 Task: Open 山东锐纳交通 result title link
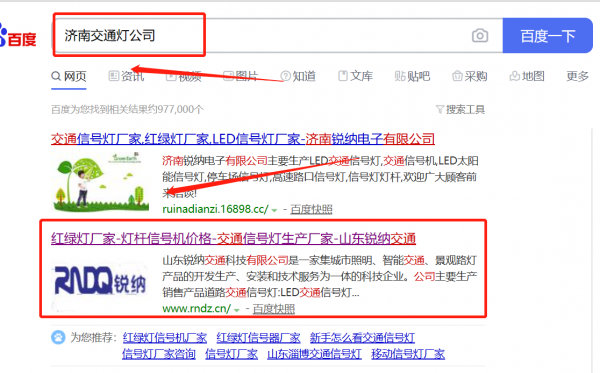point(233,239)
